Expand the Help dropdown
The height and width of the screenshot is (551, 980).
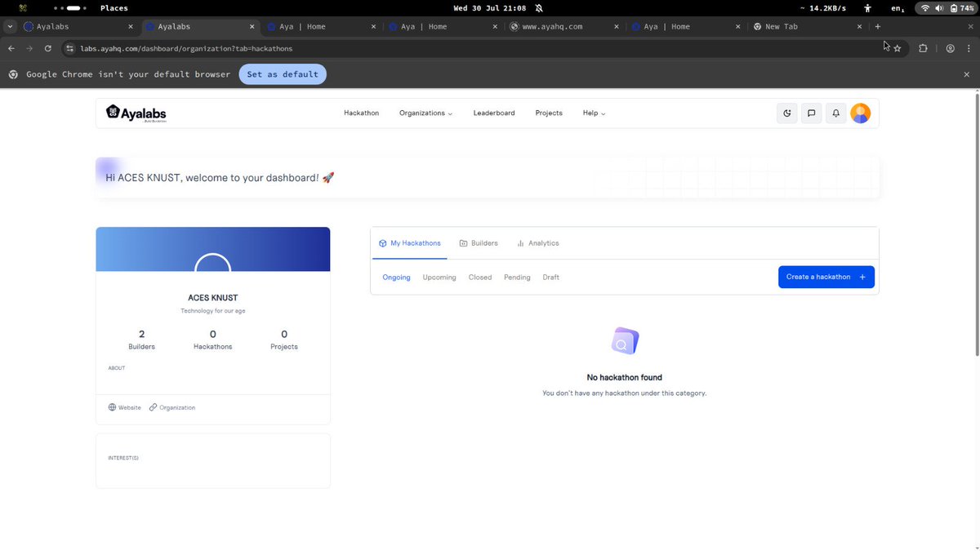(x=594, y=113)
